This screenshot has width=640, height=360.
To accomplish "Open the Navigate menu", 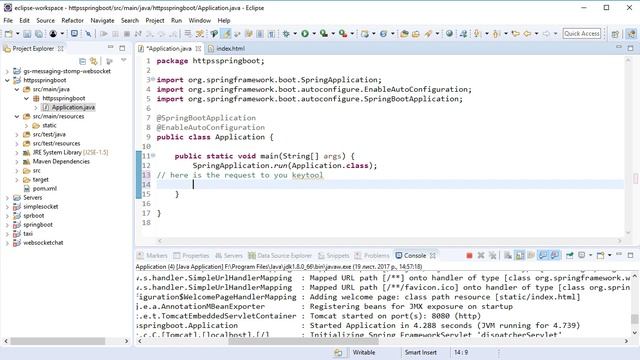I will (x=102, y=20).
